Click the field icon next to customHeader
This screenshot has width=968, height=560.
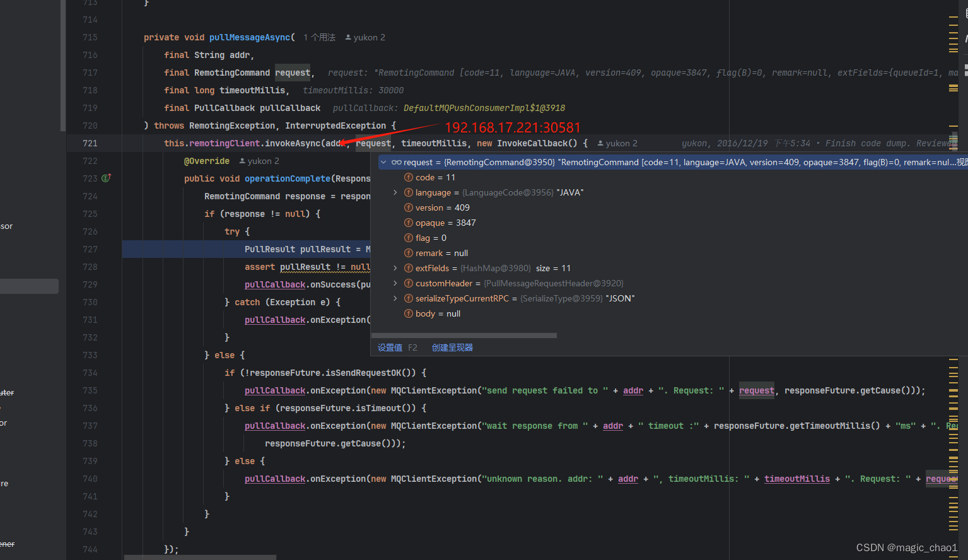[409, 283]
